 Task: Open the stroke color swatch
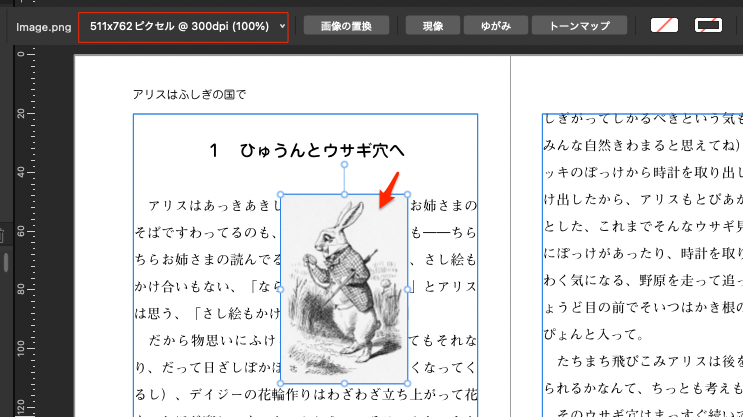click(710, 25)
